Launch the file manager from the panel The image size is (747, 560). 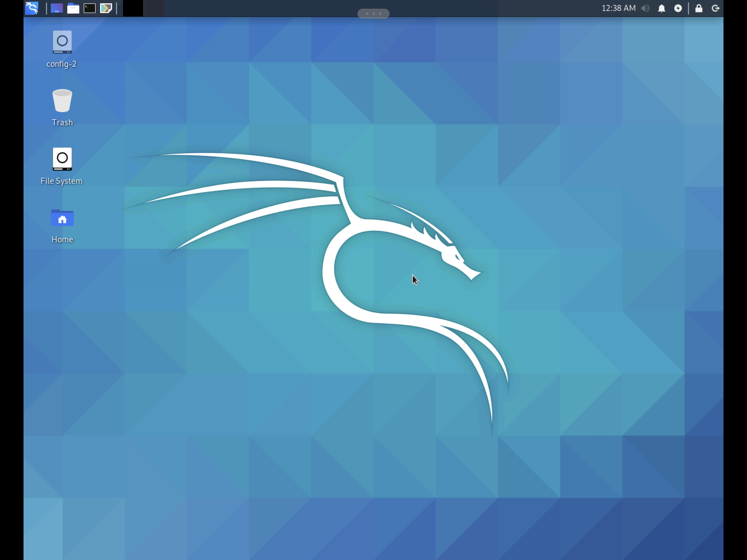(x=73, y=8)
